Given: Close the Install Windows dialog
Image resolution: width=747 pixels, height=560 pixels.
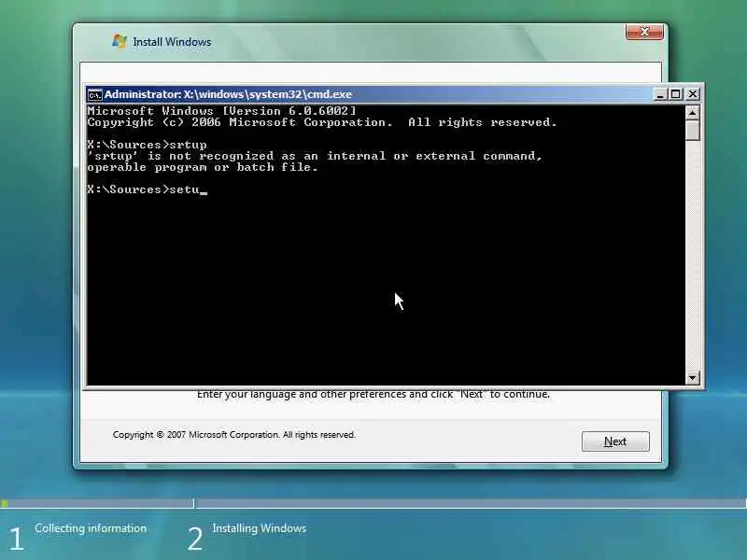Looking at the screenshot, I should pos(644,32).
